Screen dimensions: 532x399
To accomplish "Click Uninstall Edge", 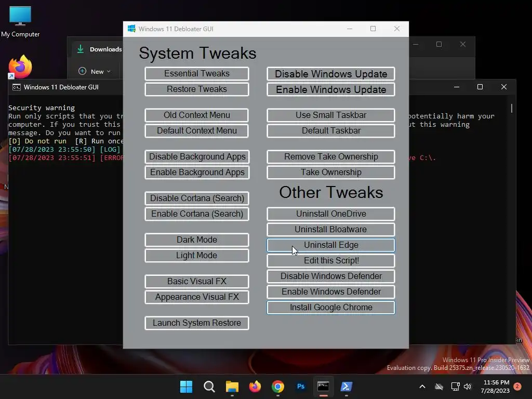I will click(331, 245).
